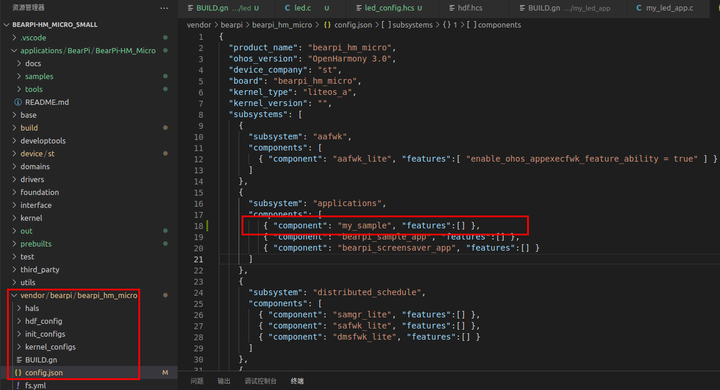The image size is (720, 390).
Task: Click the C icon on led.c tab
Action: (287, 8)
